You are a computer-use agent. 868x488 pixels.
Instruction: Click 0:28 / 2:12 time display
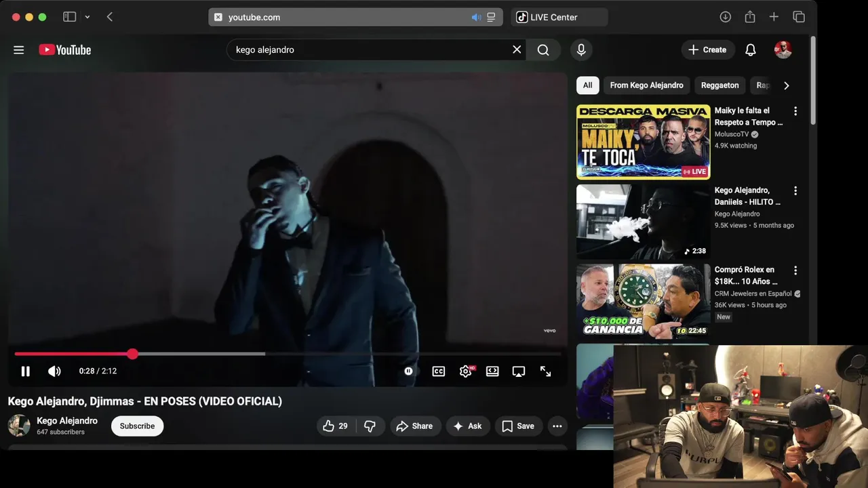point(98,371)
